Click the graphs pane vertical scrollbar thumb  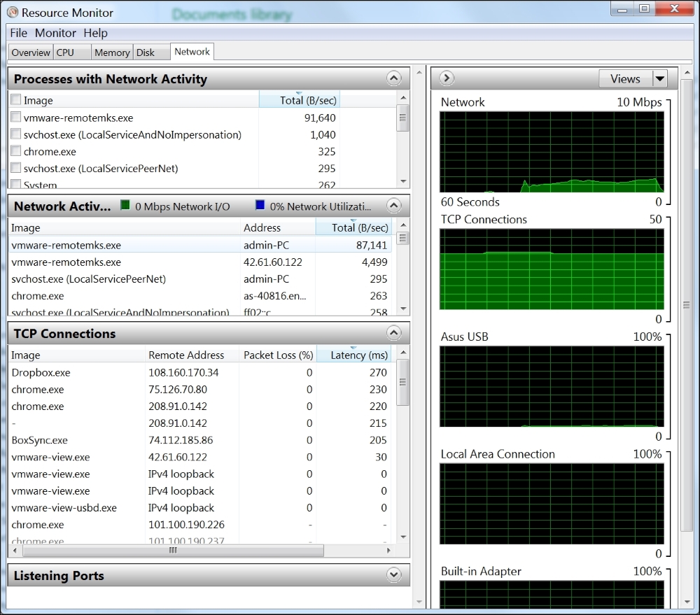click(x=686, y=305)
